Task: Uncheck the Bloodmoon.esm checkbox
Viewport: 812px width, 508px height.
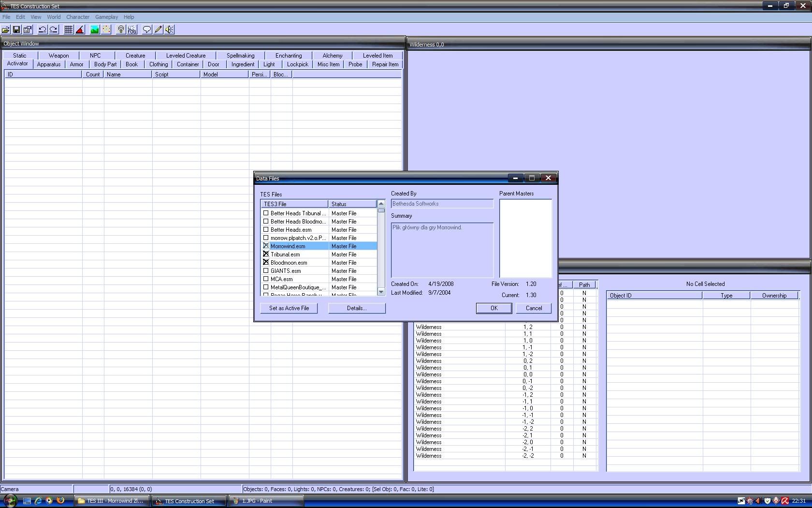Action: click(266, 262)
